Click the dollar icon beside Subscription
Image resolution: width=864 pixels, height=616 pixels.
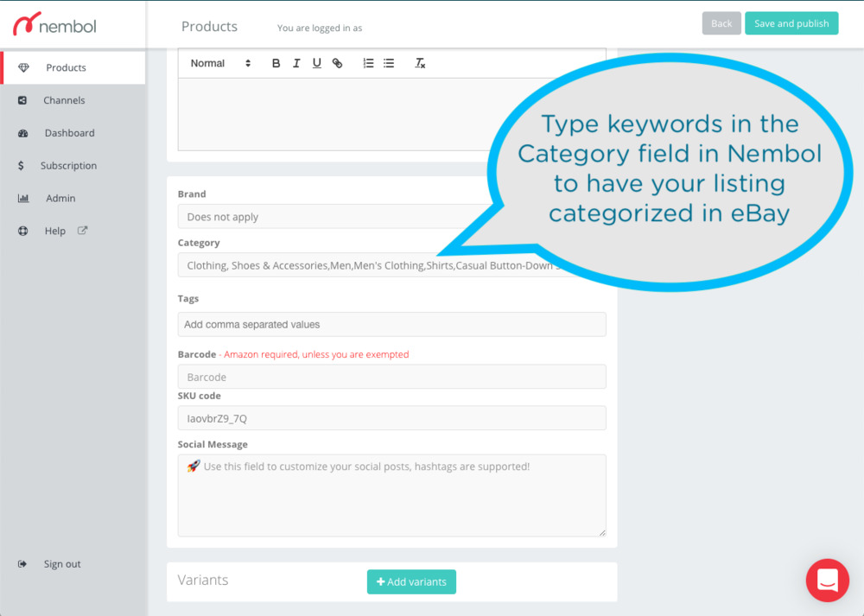coord(21,166)
